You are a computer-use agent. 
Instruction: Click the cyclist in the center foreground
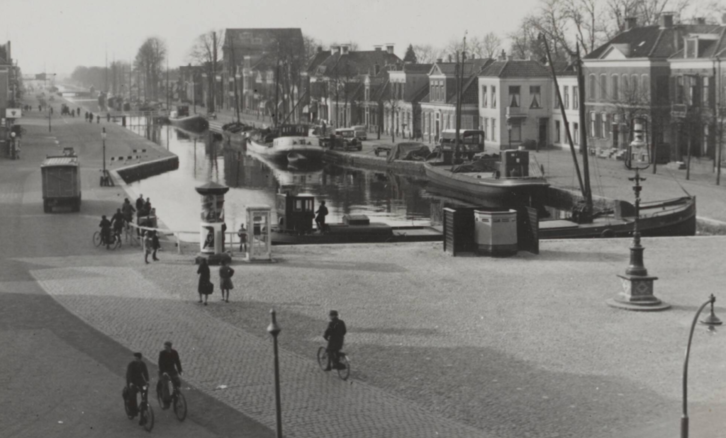[x=335, y=342]
